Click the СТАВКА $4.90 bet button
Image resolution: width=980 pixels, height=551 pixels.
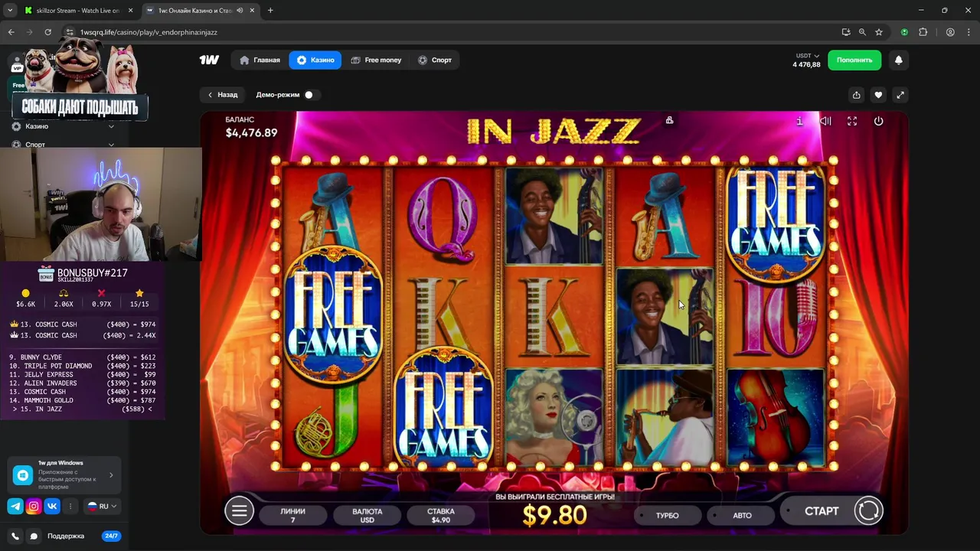[440, 515]
